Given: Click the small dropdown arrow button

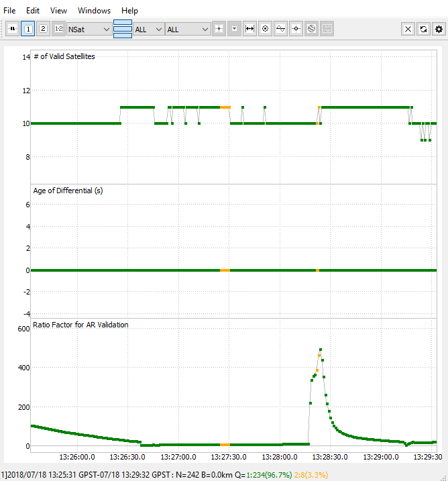Looking at the screenshot, I should (234, 29).
